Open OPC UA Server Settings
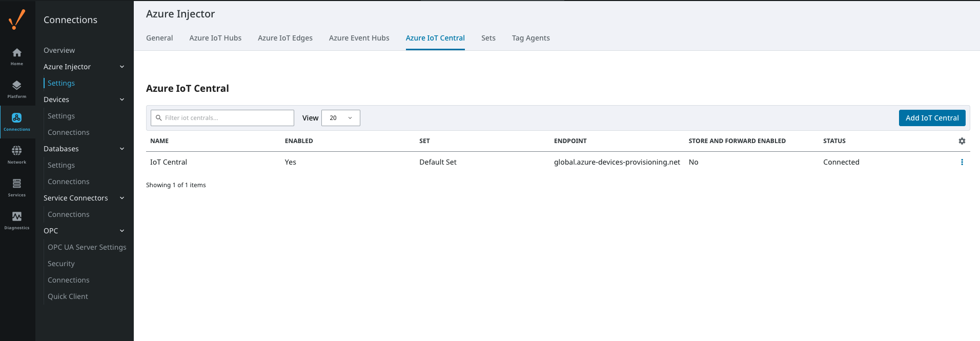 pyautogui.click(x=87, y=247)
